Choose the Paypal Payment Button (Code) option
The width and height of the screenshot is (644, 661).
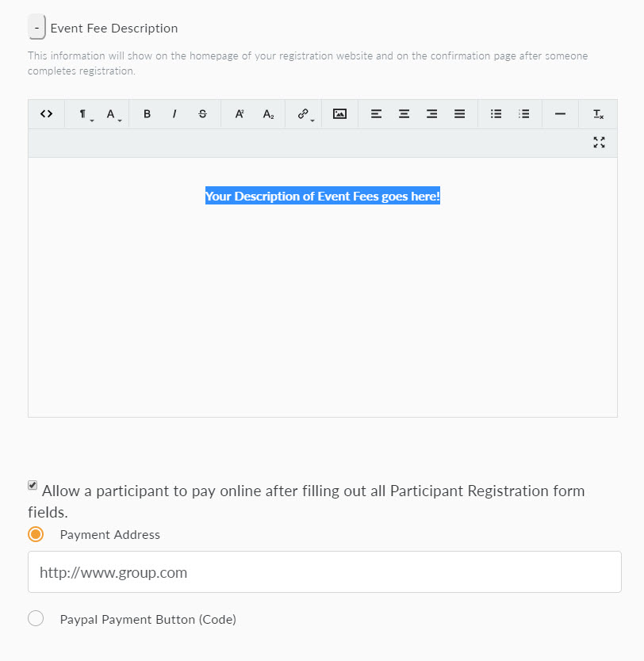pyautogui.click(x=36, y=619)
